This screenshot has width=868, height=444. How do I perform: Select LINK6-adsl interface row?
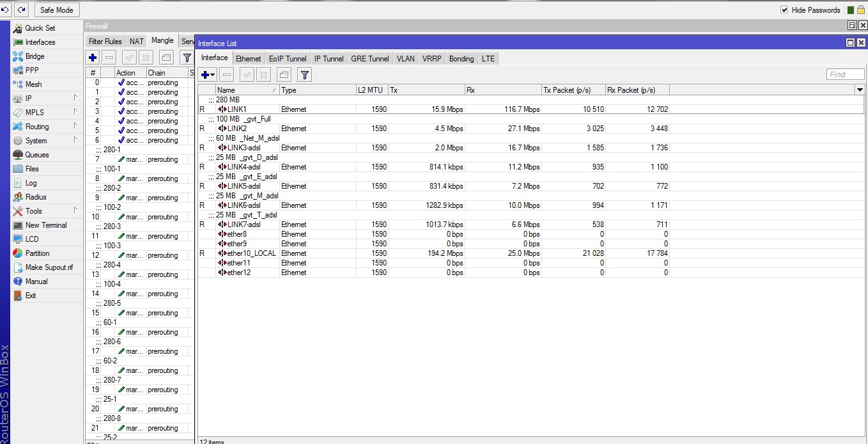(531, 205)
